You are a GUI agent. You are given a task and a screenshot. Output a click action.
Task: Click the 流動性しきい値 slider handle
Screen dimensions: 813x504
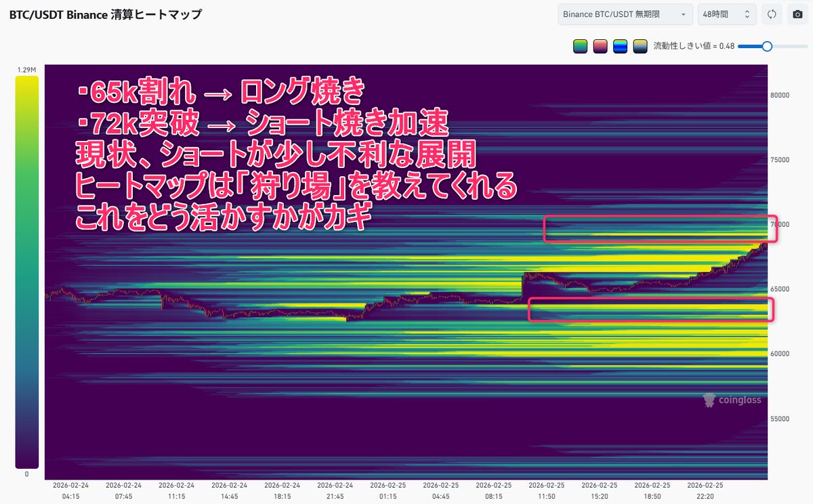pos(767,46)
